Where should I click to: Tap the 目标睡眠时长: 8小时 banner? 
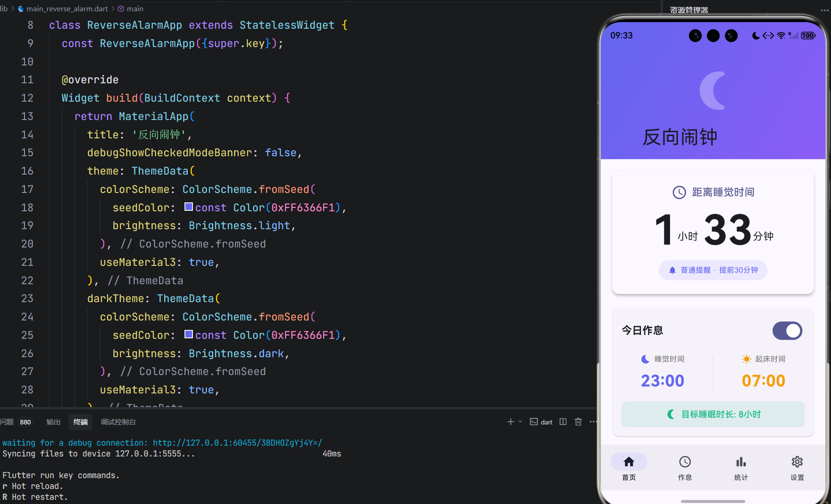pyautogui.click(x=713, y=414)
